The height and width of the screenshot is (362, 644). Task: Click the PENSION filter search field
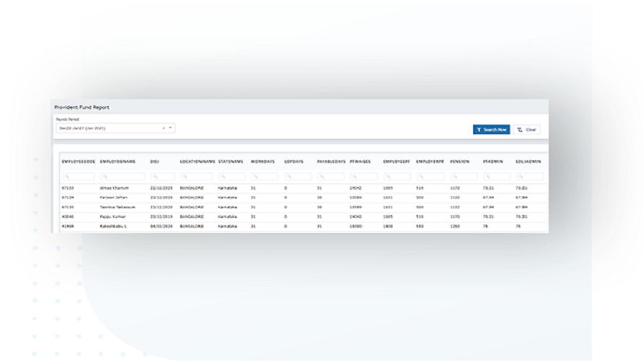(463, 176)
